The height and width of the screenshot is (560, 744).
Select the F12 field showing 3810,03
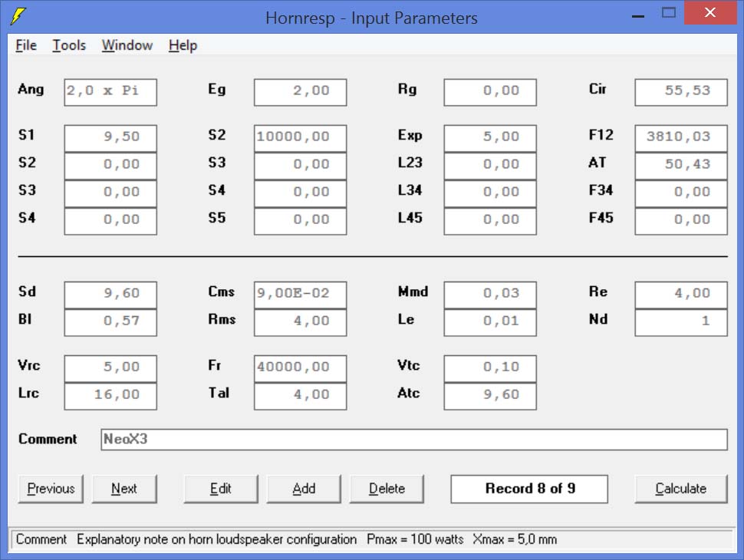(681, 138)
